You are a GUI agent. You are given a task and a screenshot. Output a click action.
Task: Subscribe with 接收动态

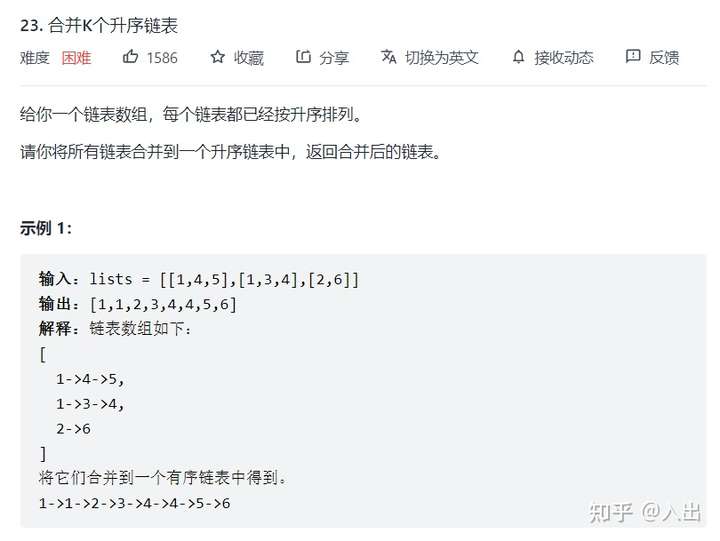(564, 58)
